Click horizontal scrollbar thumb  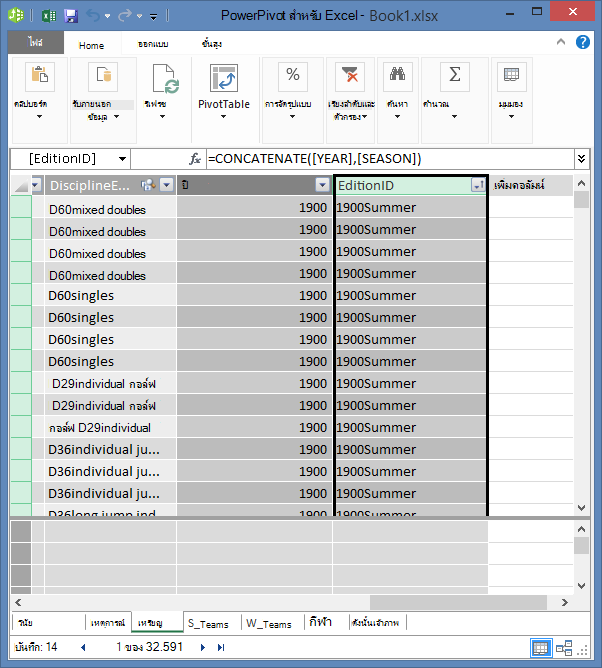click(458, 602)
